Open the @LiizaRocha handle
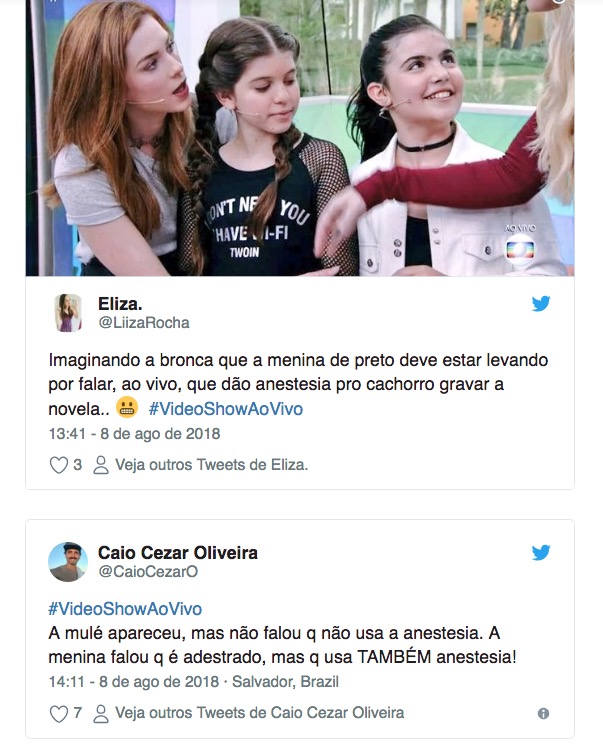 click(x=144, y=323)
